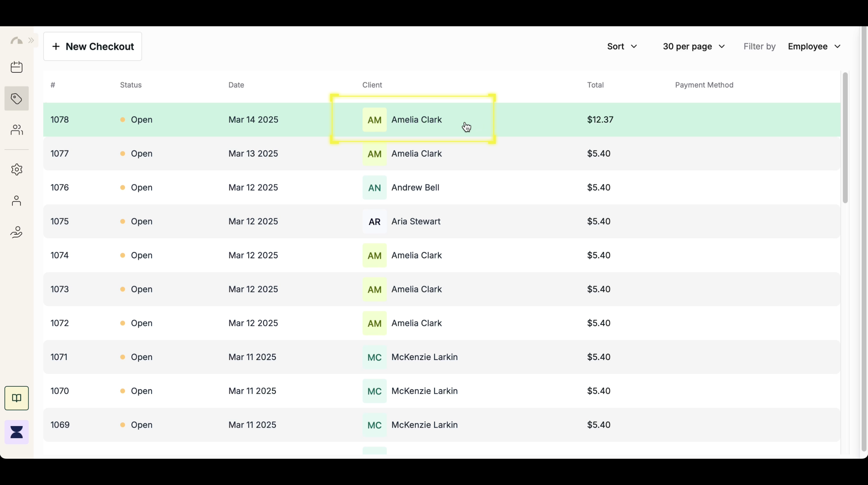This screenshot has width=868, height=485.
Task: Select the sales tag icon in sidebar
Action: [x=16, y=98]
